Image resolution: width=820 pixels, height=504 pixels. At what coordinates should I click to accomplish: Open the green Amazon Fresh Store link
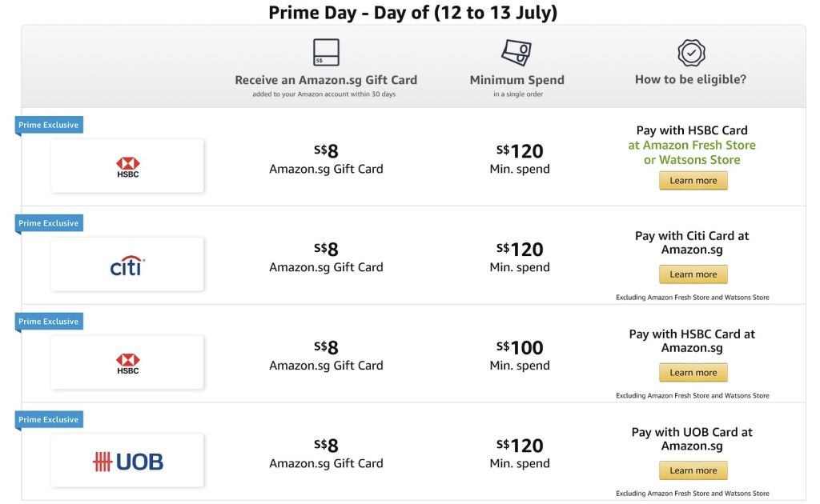tap(692, 145)
